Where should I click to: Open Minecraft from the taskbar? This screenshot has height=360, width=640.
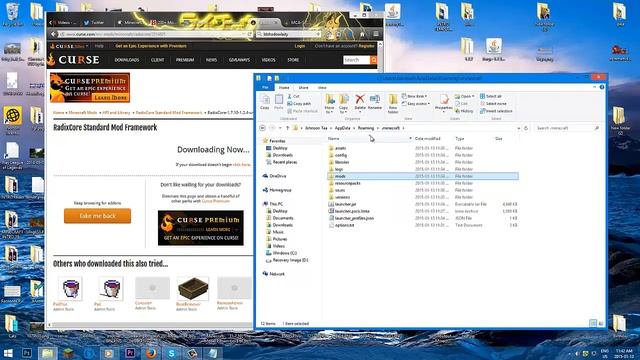click(68, 353)
